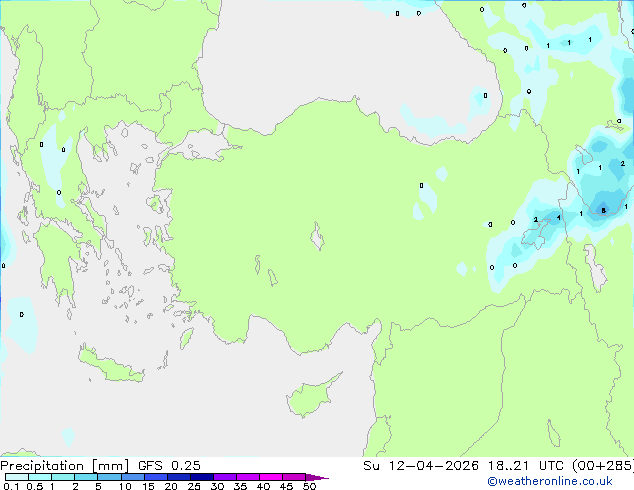Click the 'Precipitation [mm]' title text

click(64, 466)
